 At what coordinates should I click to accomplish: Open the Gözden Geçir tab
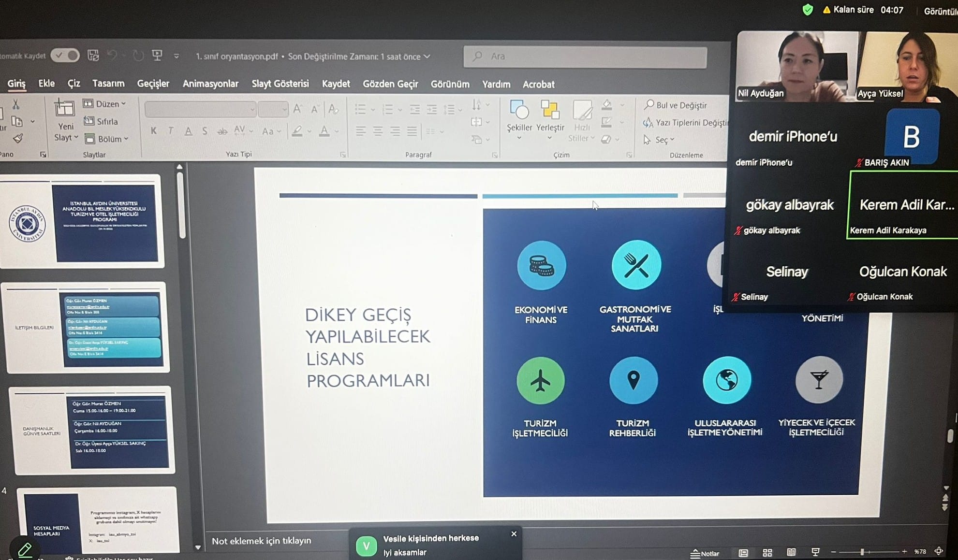[x=390, y=85]
